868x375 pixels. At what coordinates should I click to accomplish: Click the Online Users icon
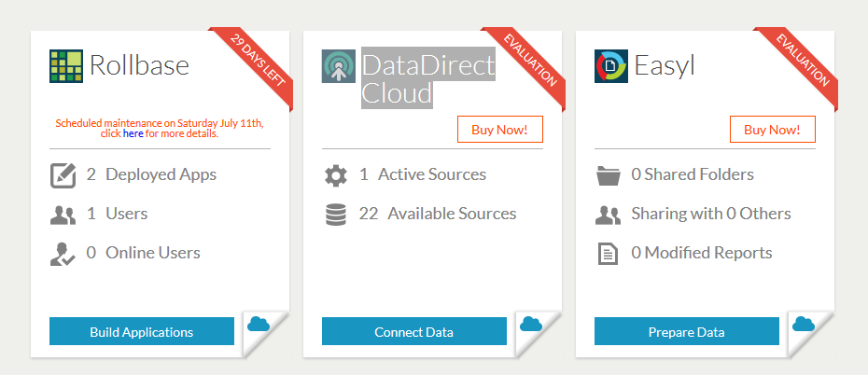63,253
